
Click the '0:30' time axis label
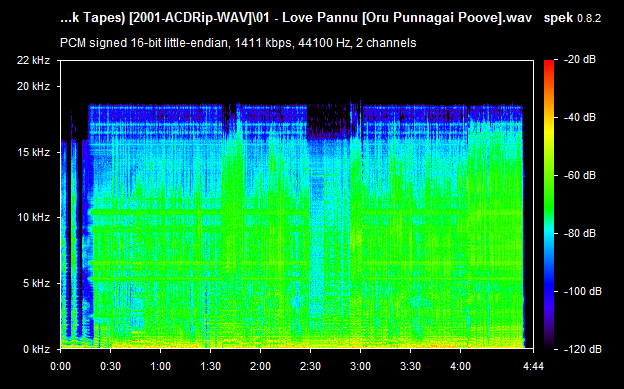(x=111, y=366)
